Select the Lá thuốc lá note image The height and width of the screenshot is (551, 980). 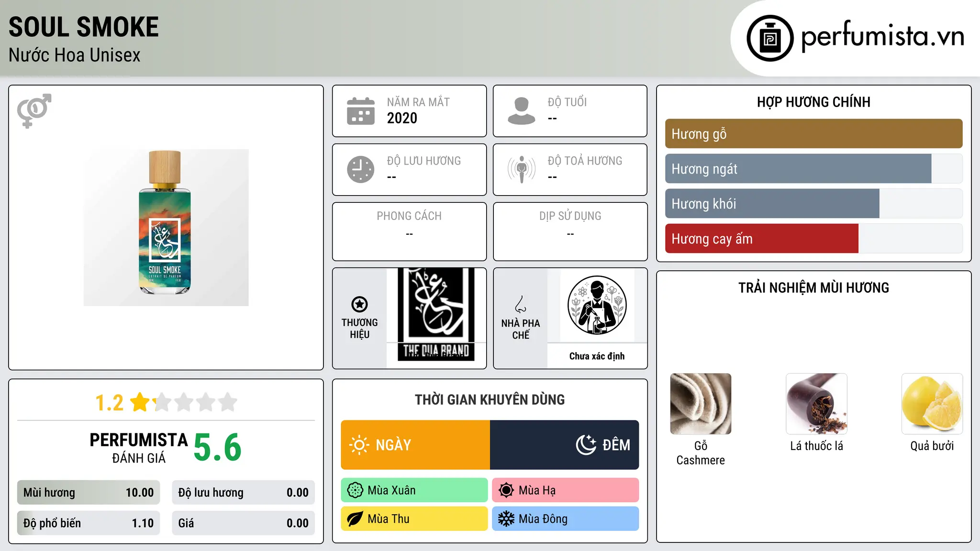tap(816, 404)
